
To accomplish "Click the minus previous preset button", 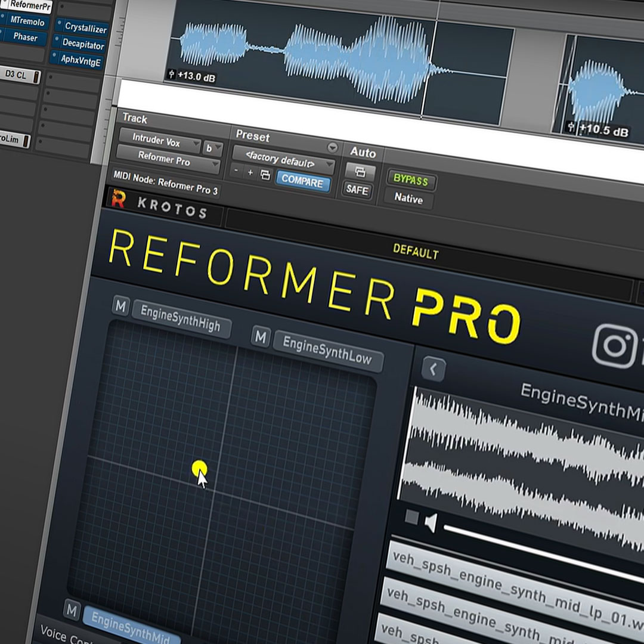I will (x=236, y=170).
